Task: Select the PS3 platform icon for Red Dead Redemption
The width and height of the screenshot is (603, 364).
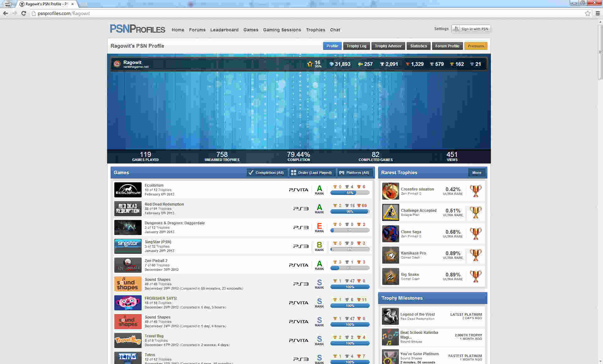Action: tap(301, 208)
